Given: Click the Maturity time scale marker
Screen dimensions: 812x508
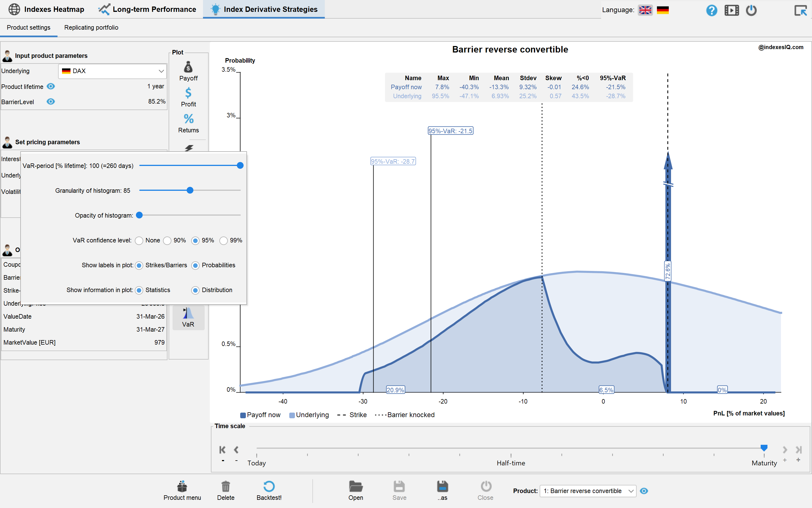Looking at the screenshot, I should point(764,448).
